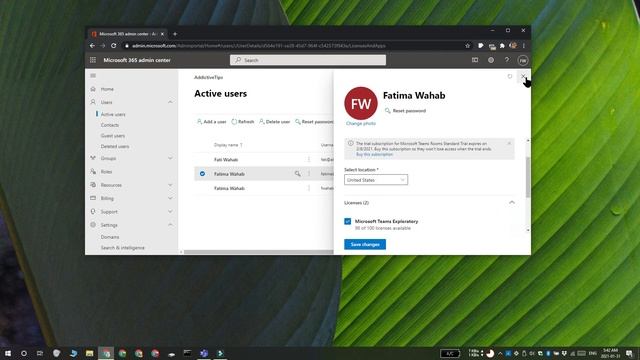
Task: Expand the Groups section
Action: coord(170,158)
